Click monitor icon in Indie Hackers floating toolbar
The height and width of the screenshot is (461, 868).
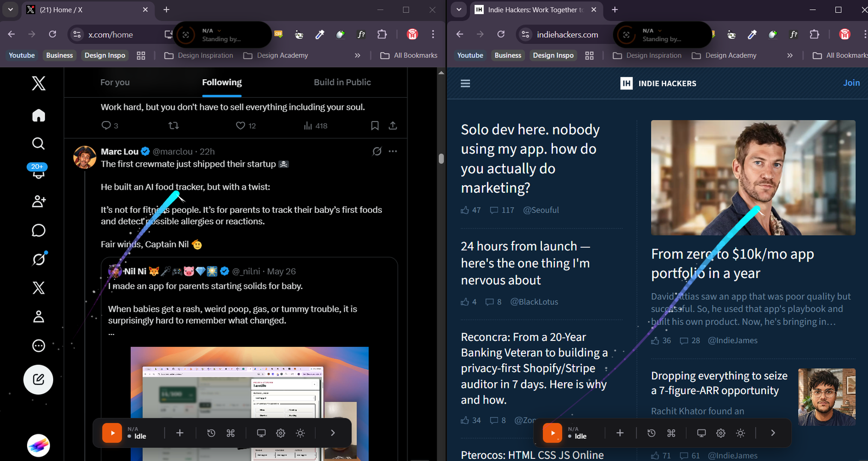point(701,433)
